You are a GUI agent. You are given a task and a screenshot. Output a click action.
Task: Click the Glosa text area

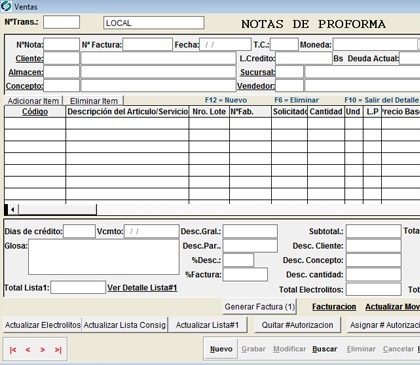[x=104, y=257]
